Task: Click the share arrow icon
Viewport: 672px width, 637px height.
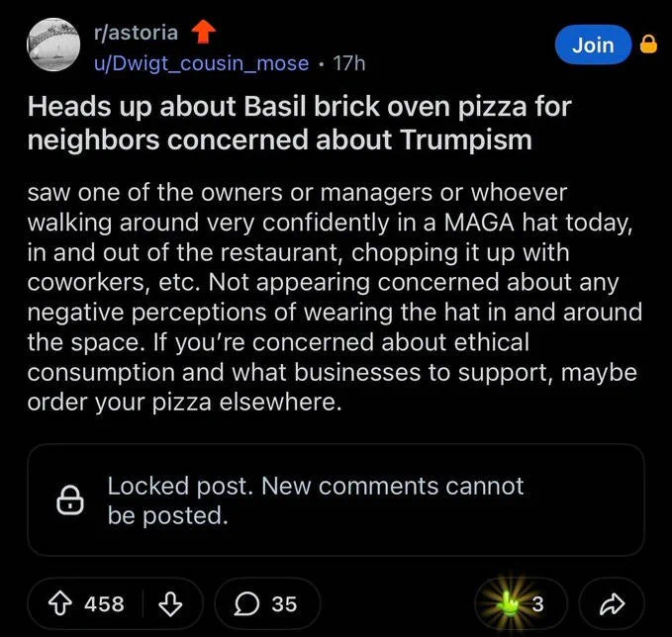Action: pos(612,604)
